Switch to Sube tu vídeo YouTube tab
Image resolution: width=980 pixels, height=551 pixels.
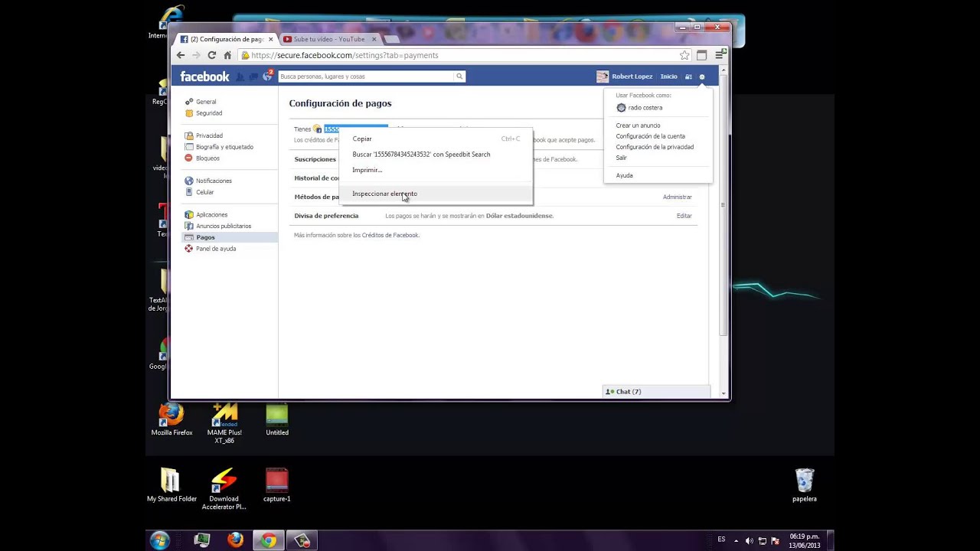(x=329, y=39)
